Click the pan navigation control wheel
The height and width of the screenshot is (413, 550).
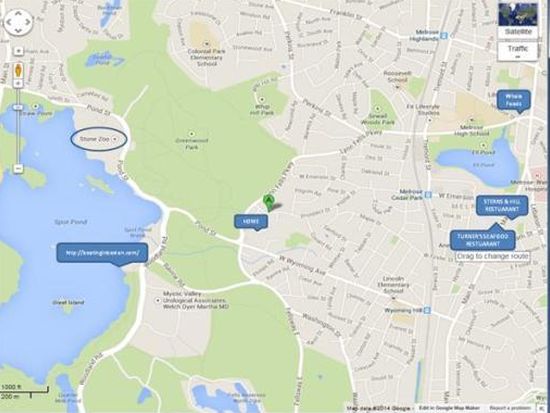point(18,22)
